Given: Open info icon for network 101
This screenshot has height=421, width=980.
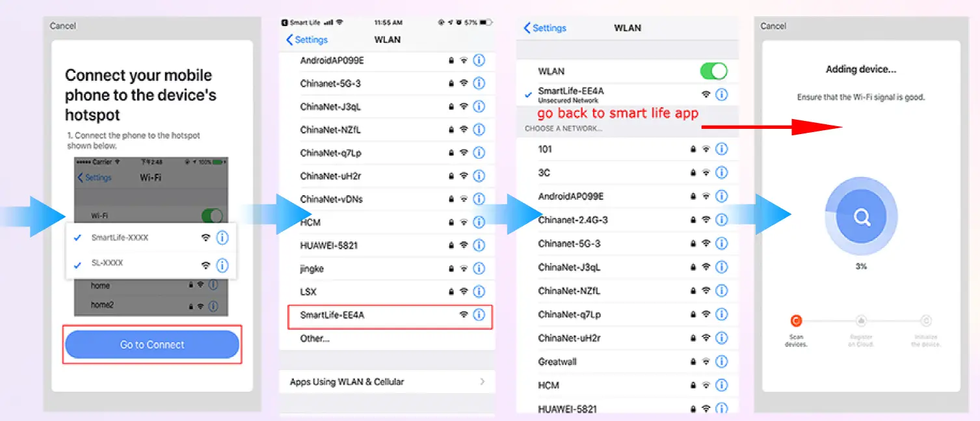Looking at the screenshot, I should [x=721, y=149].
